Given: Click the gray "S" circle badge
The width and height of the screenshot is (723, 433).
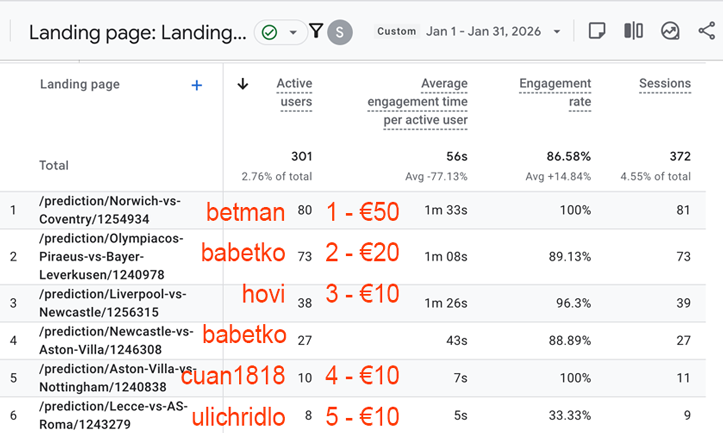Looking at the screenshot, I should coord(341,32).
